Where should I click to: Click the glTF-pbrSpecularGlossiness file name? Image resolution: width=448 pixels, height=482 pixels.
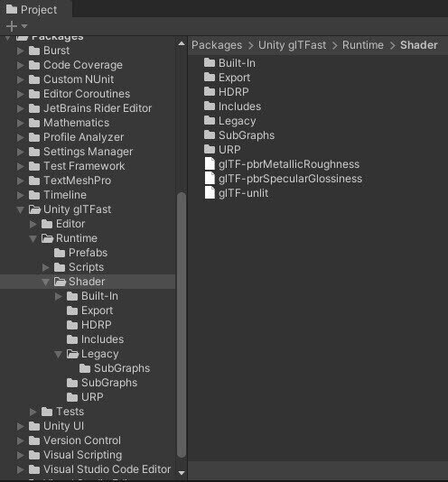pos(290,179)
